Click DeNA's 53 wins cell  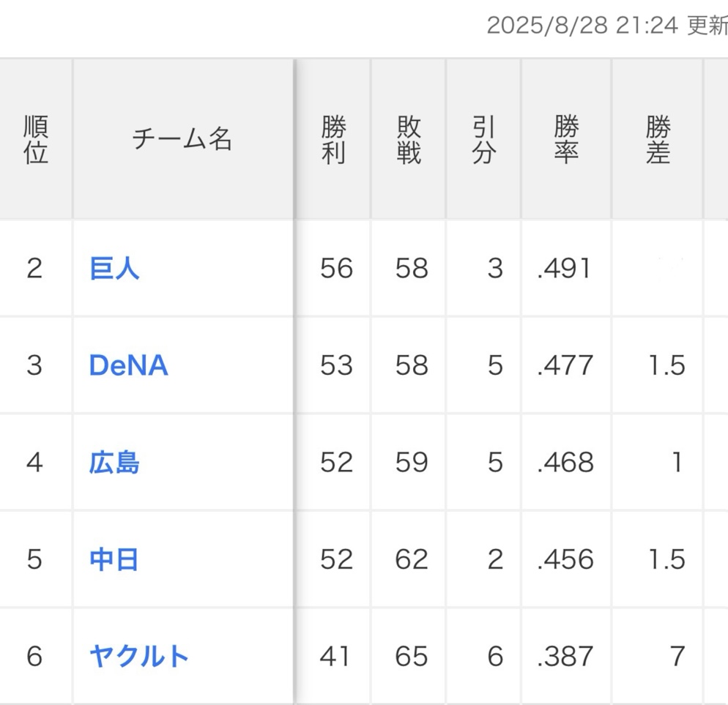[336, 365]
